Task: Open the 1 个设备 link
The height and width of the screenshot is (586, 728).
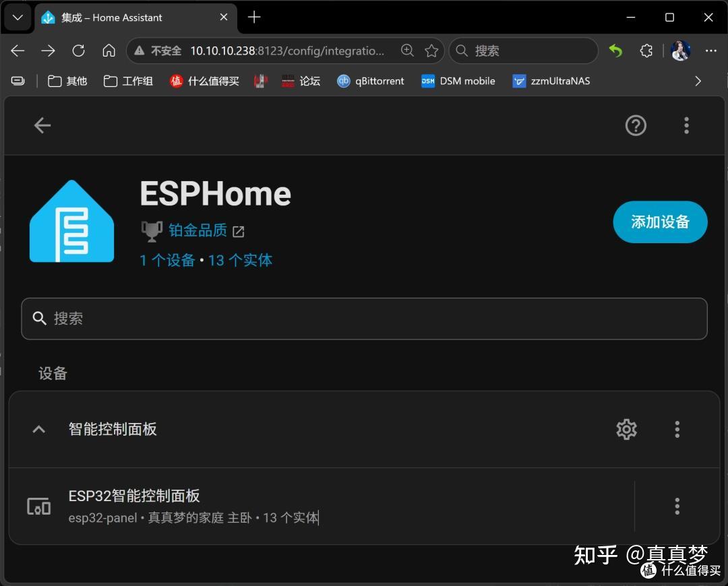Action: coord(167,260)
